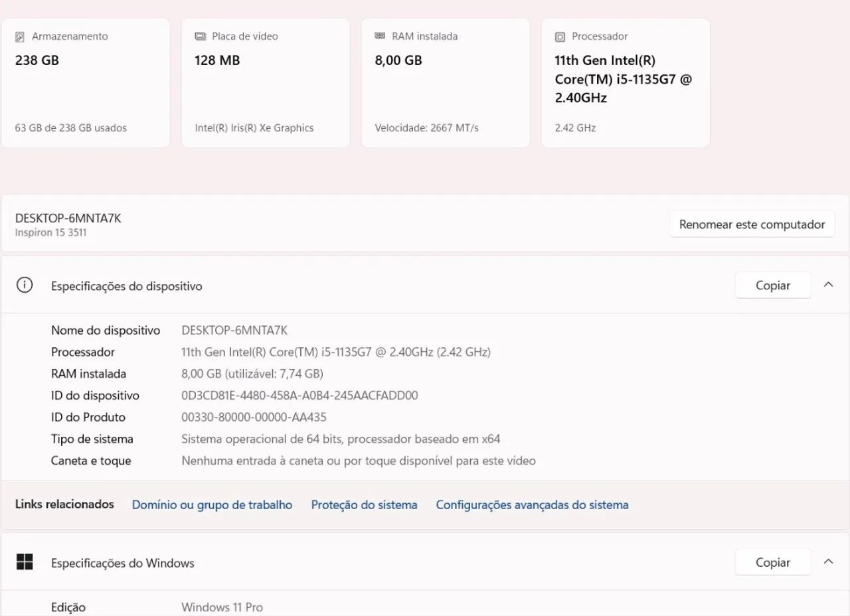The width and height of the screenshot is (850, 616).
Task: Open the Proteção do sistema link
Action: pos(365,505)
